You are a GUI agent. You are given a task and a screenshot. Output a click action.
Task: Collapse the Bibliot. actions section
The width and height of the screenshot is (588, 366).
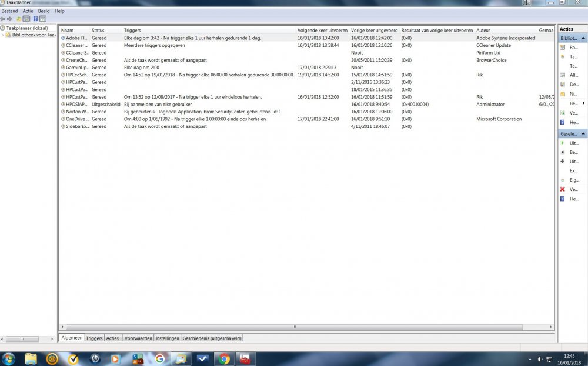[x=583, y=38]
